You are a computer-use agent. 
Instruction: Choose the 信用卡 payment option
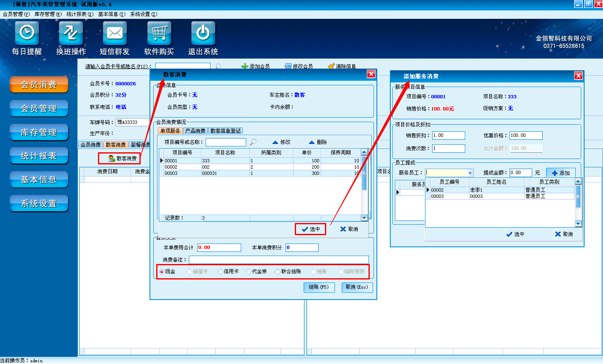coord(220,272)
